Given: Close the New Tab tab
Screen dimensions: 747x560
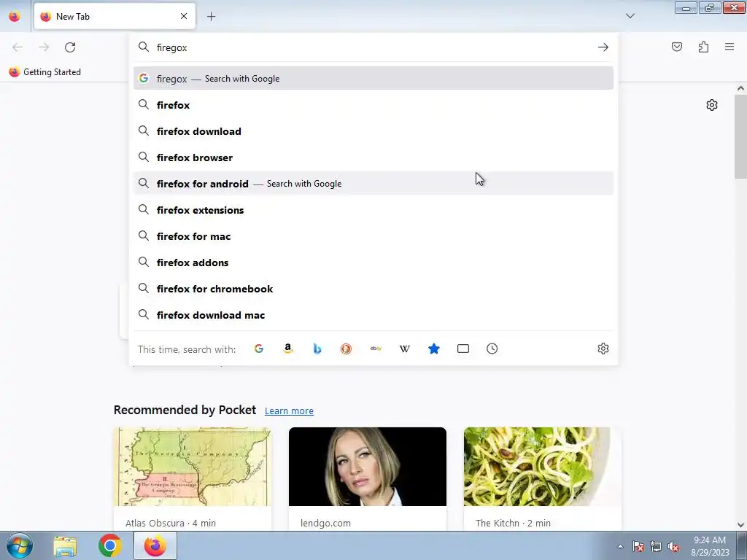Looking at the screenshot, I should click(183, 16).
